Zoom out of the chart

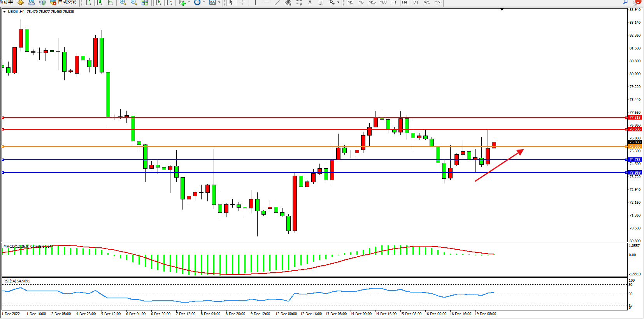pyautogui.click(x=134, y=2)
